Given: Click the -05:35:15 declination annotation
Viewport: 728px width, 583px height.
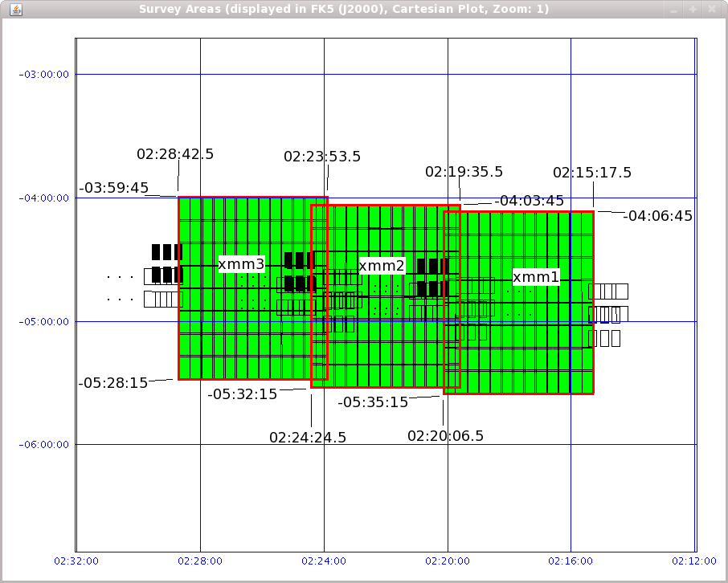Looking at the screenshot, I should point(373,402).
